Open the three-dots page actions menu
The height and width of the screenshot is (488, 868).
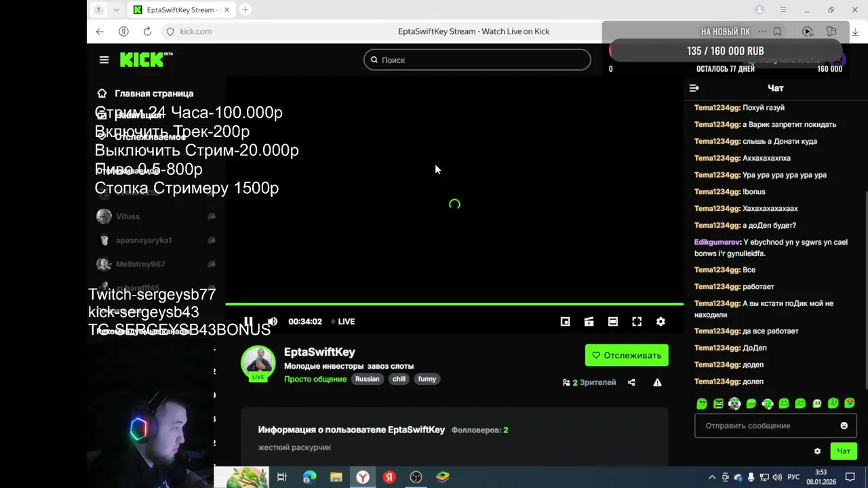tap(762, 31)
